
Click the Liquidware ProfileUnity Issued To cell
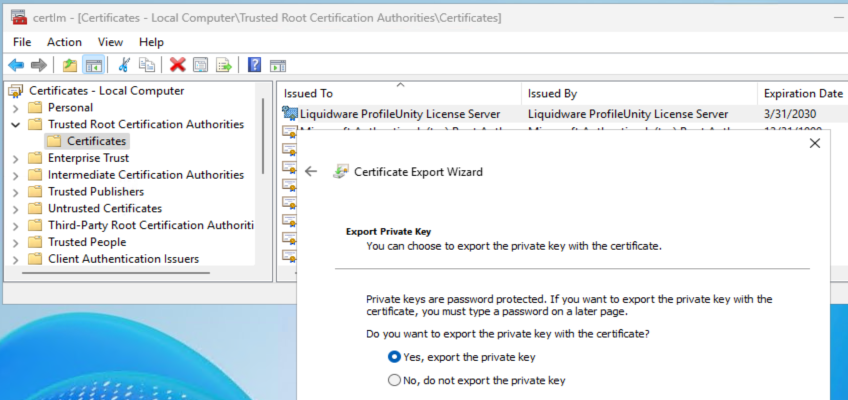(x=400, y=114)
